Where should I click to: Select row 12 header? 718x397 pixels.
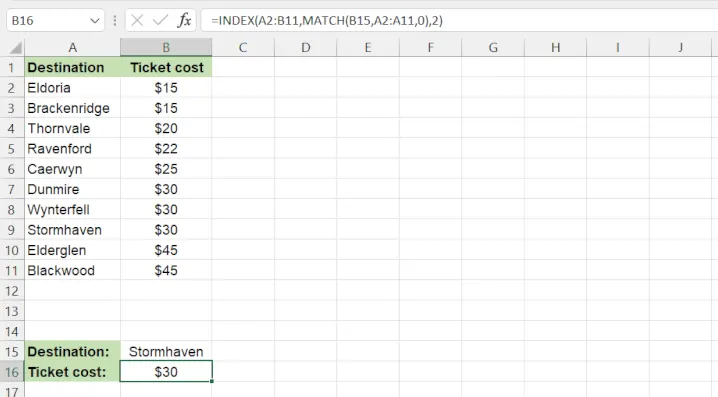pyautogui.click(x=12, y=291)
